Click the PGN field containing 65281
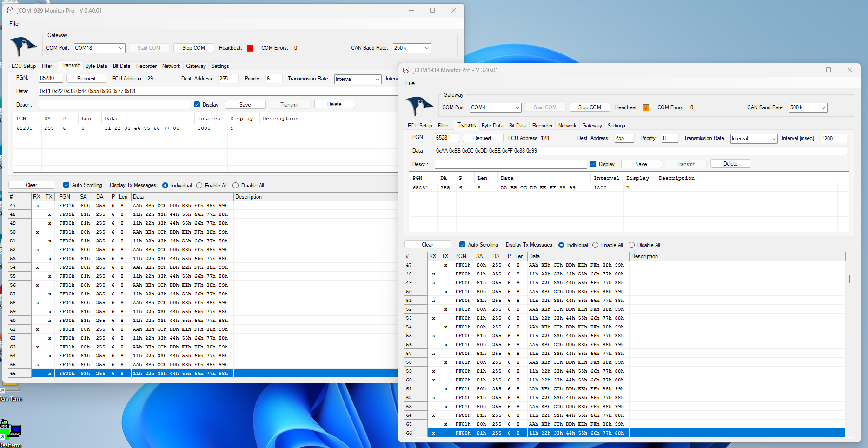This screenshot has width=868, height=448. [446, 138]
